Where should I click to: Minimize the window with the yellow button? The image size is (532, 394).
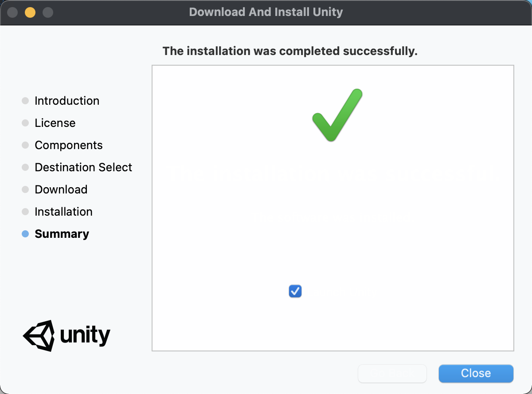(x=30, y=12)
